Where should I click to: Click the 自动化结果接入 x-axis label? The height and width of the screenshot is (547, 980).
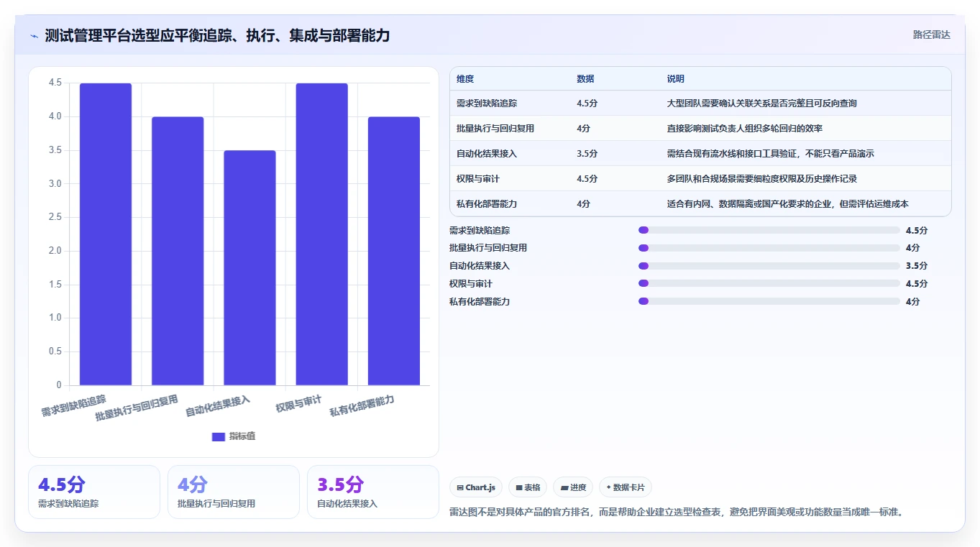tap(218, 405)
